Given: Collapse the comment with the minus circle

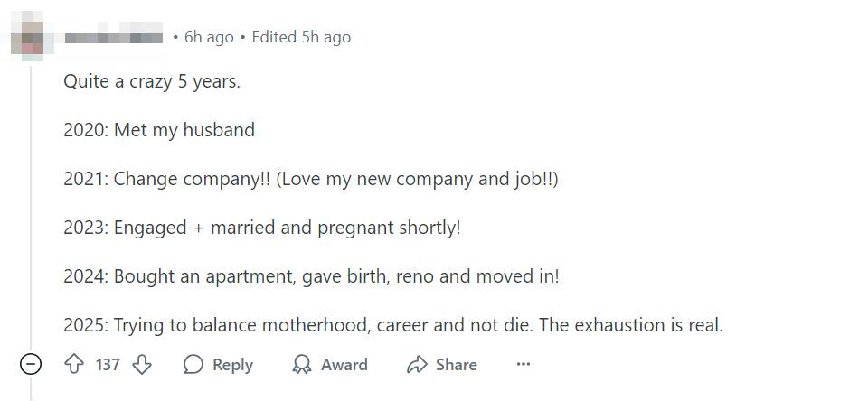Looking at the screenshot, I should pyautogui.click(x=31, y=365).
